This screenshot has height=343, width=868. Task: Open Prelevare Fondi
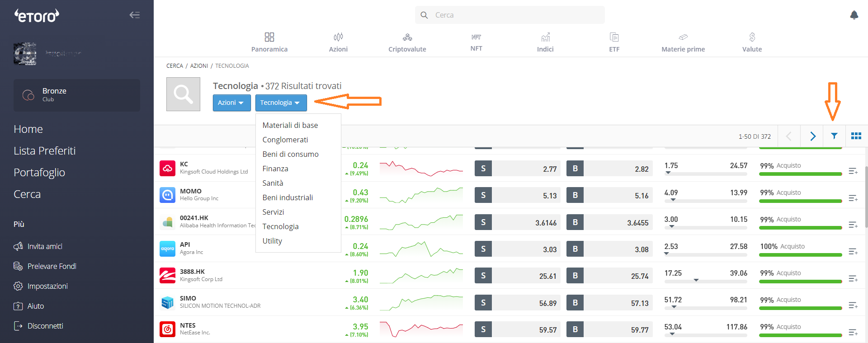click(x=45, y=266)
